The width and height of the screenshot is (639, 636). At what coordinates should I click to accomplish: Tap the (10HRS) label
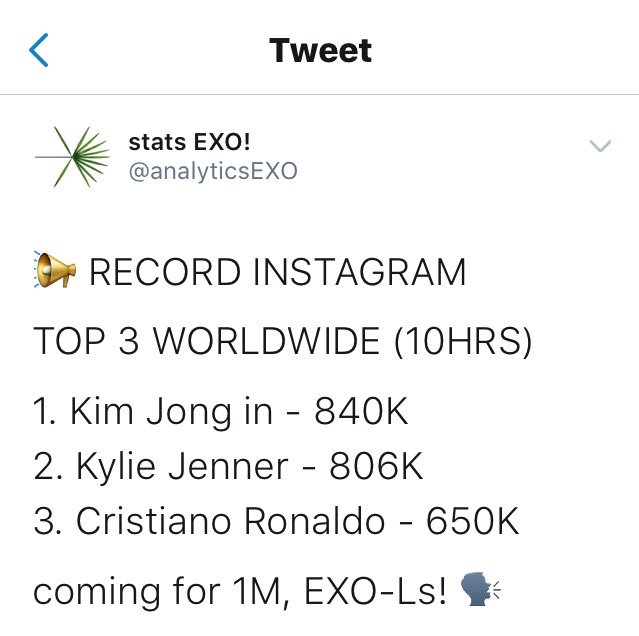[x=463, y=341]
